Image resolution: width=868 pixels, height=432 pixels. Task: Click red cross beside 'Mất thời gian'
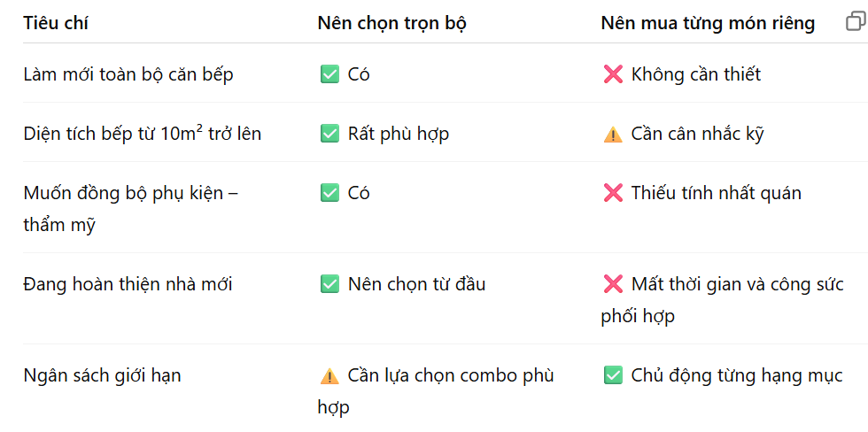click(613, 284)
